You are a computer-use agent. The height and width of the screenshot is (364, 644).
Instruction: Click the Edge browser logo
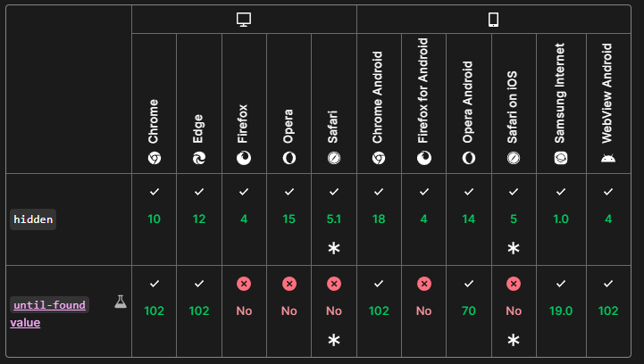click(199, 158)
